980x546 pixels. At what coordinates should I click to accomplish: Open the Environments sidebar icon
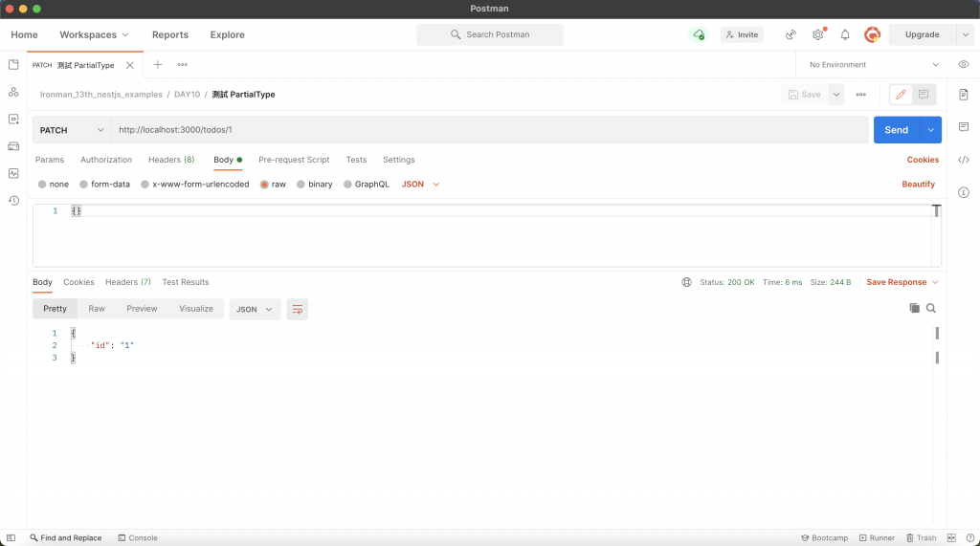point(13,120)
